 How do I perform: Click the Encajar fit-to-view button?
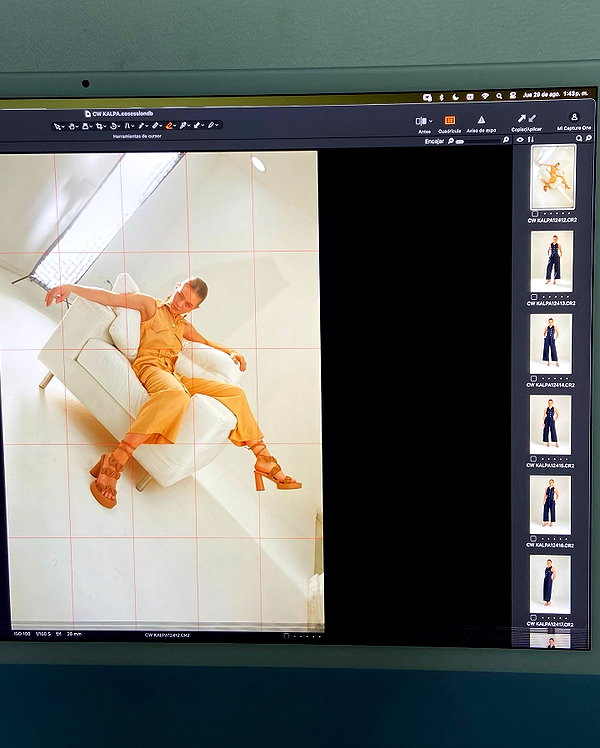[x=434, y=141]
